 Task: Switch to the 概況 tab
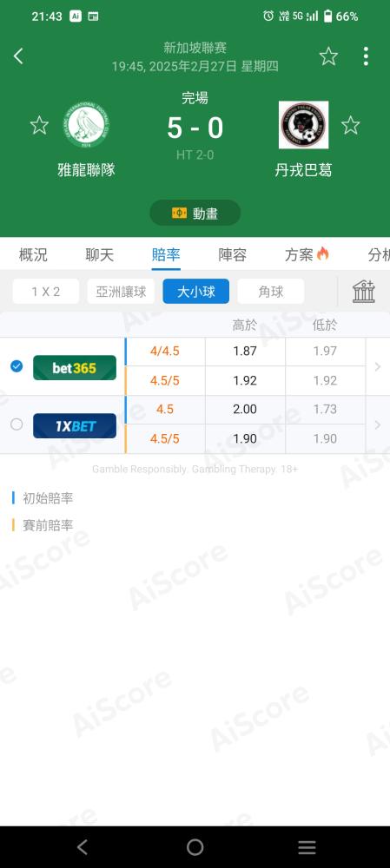pyautogui.click(x=33, y=254)
